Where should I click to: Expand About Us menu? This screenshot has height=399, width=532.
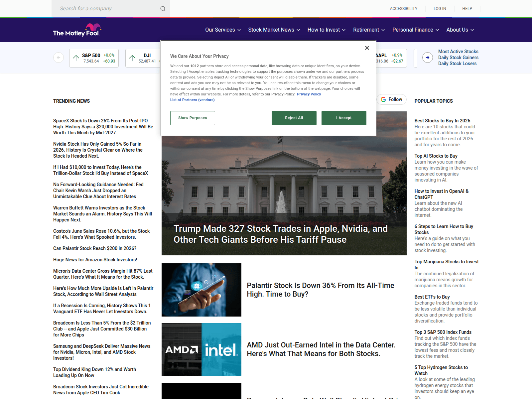pos(460,30)
